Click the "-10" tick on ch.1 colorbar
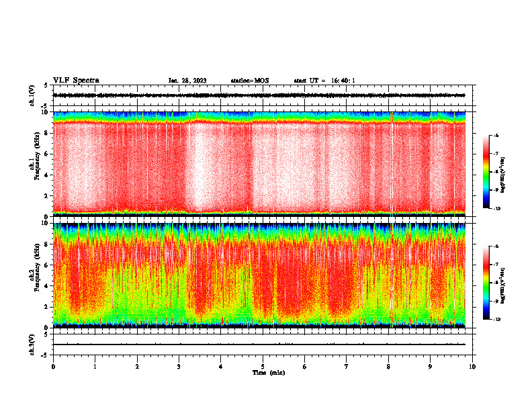Screen dimensions: 532x411 [x=496, y=208]
